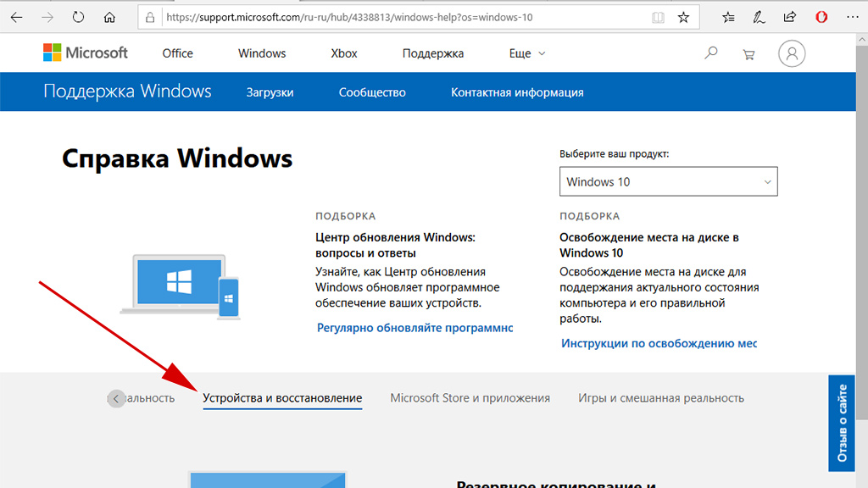
Task: Open the Office menu item
Action: [178, 53]
